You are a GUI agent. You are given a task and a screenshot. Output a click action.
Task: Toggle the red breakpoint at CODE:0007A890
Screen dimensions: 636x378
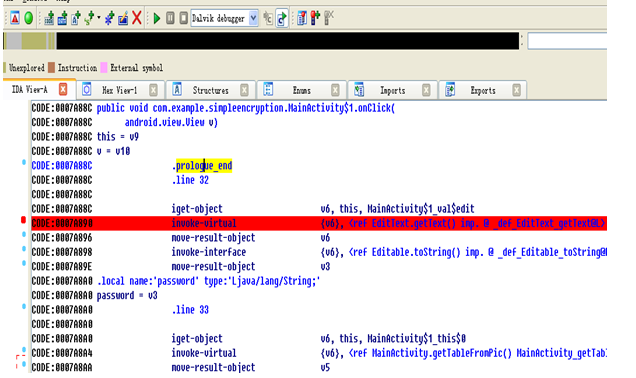24,220
